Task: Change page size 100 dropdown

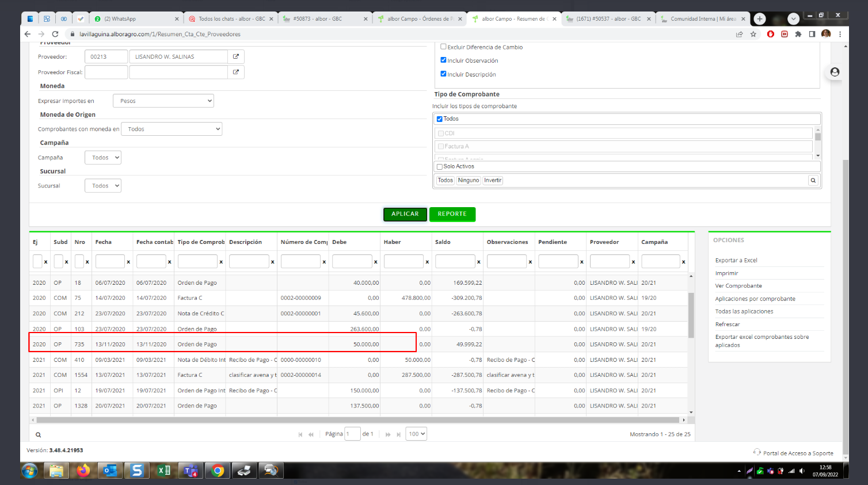Action: 416,434
